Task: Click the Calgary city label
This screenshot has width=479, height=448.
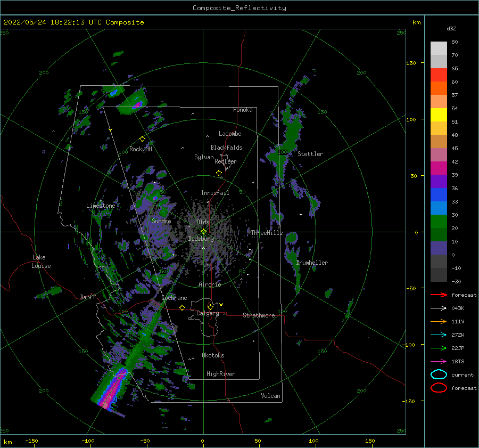Action: (208, 313)
